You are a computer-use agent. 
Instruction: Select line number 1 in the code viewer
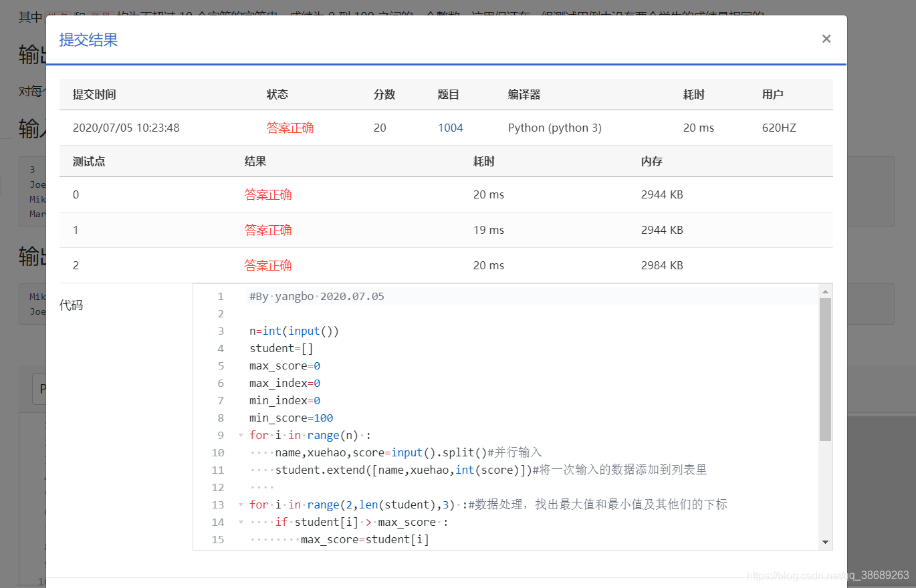coord(221,296)
